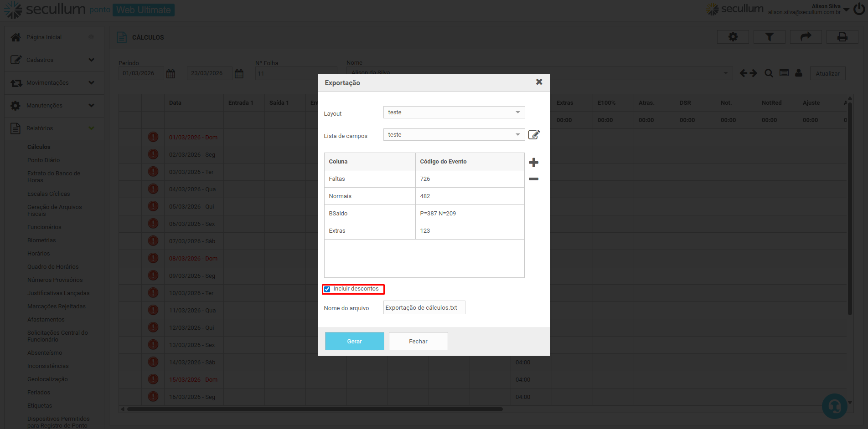Open Funcionários report in the sidebar
Viewport: 868px width, 429px height.
point(44,227)
